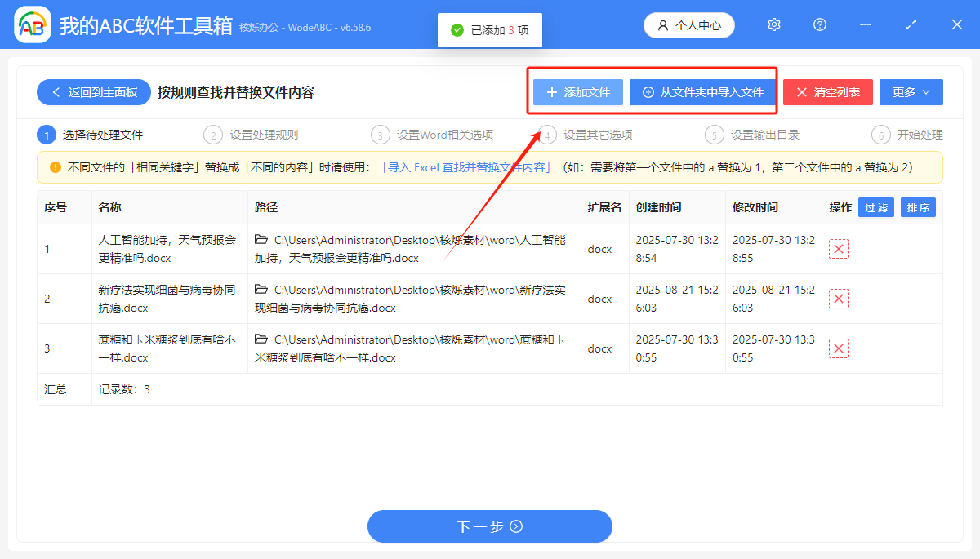This screenshot has width=980, height=559.
Task: Open the 过滤 filter option in the table header
Action: [875, 207]
